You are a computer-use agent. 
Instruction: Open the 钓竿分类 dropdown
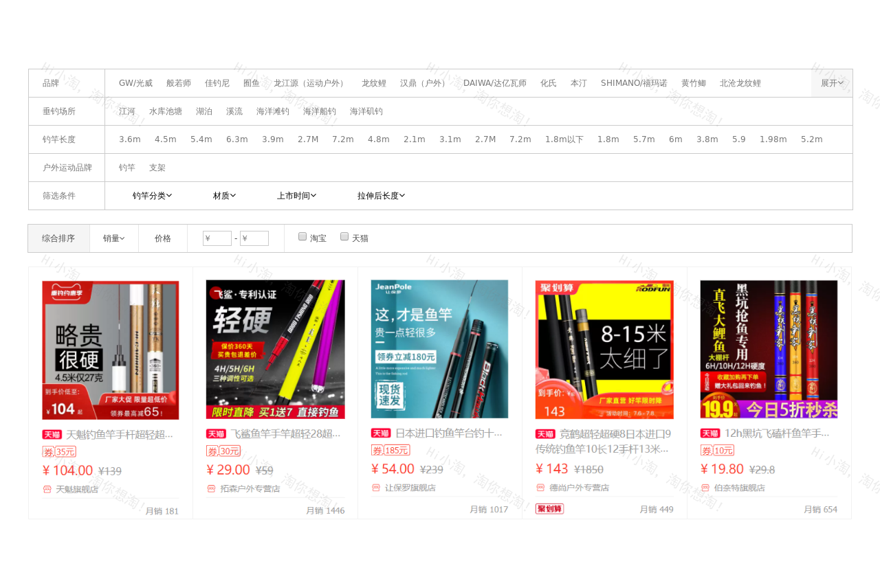[x=152, y=196]
